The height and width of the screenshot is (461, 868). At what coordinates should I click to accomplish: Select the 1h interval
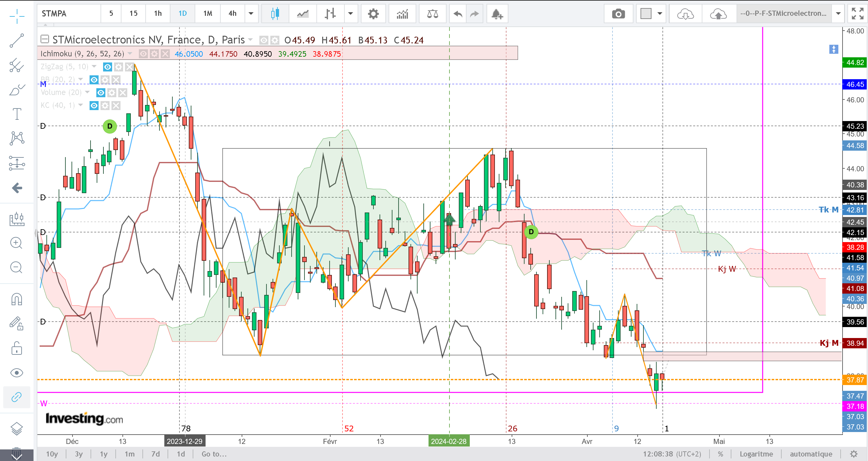point(158,14)
